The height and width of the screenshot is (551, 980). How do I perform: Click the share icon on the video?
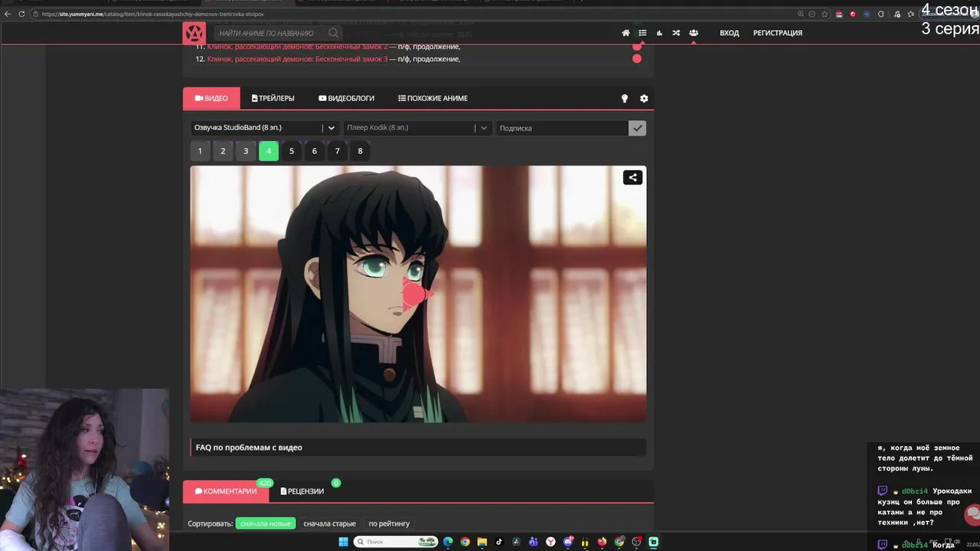click(x=632, y=178)
